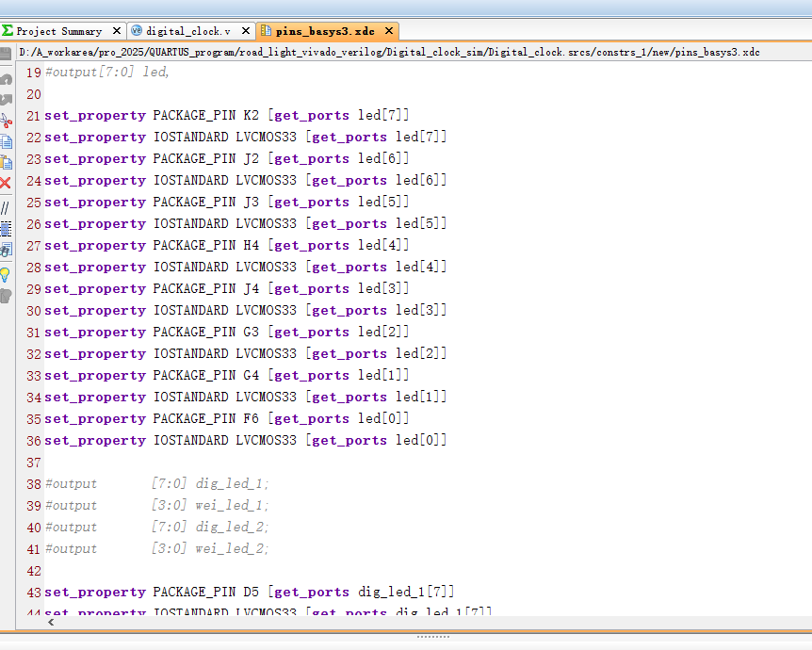Open the Find binoculars icon
812x650 pixels.
6,250
